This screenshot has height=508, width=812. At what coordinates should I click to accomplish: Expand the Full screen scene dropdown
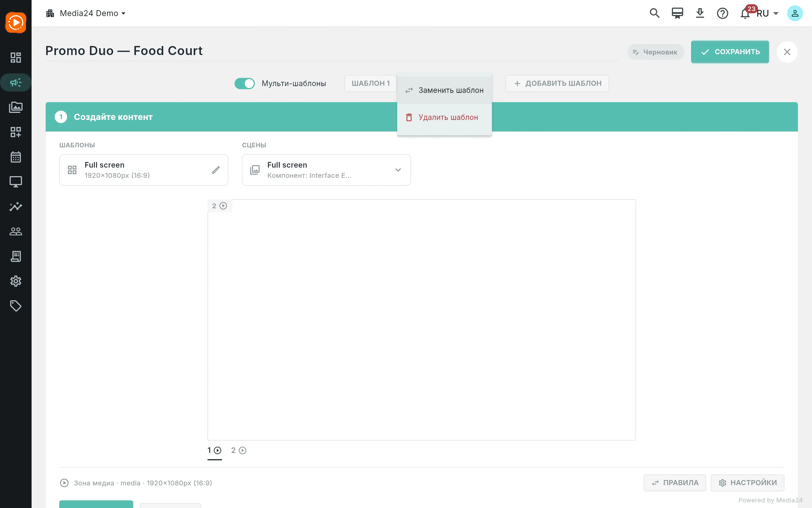[x=398, y=170]
